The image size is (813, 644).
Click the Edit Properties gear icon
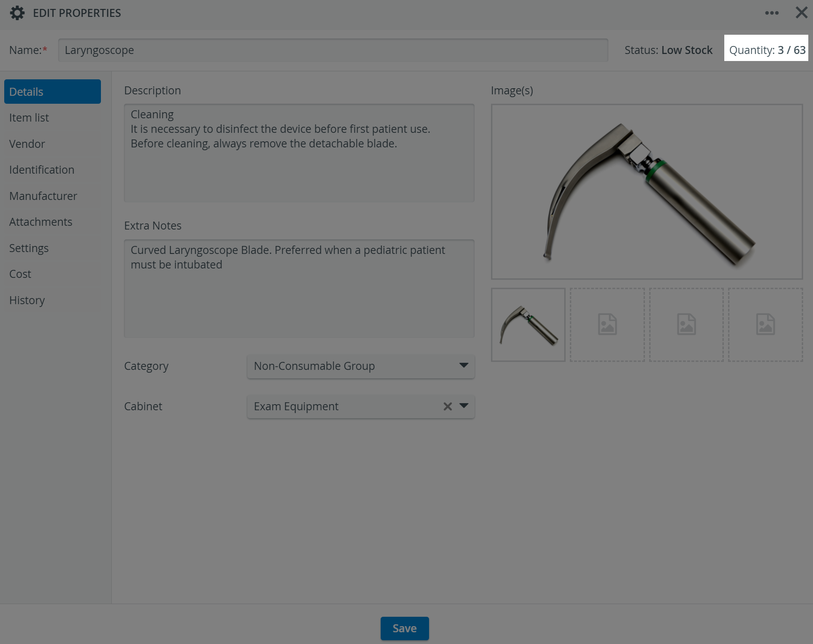click(17, 13)
